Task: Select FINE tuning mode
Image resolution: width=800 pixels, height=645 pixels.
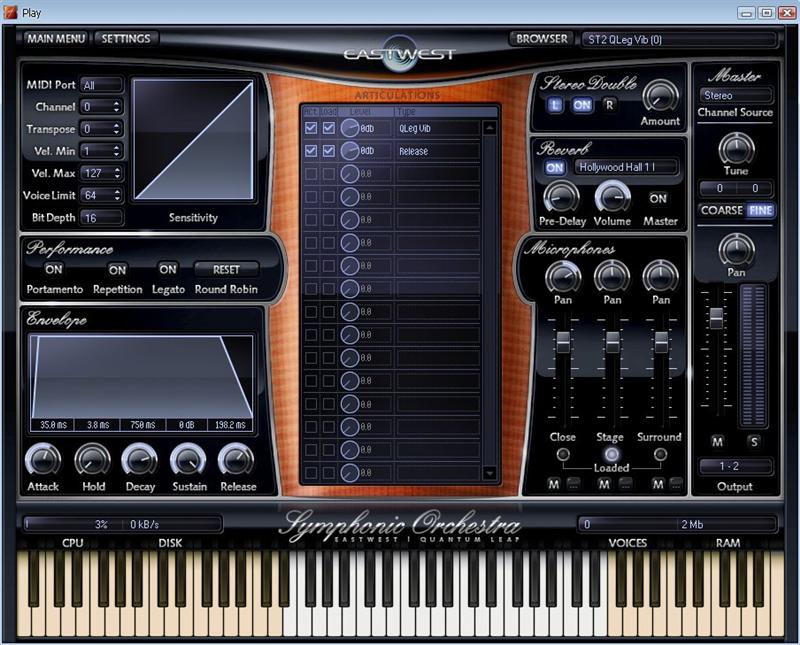Action: [760, 210]
